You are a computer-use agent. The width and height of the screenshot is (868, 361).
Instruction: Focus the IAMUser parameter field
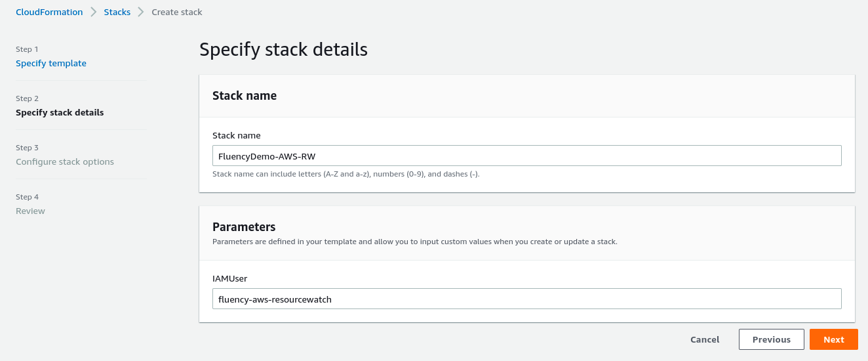526,299
